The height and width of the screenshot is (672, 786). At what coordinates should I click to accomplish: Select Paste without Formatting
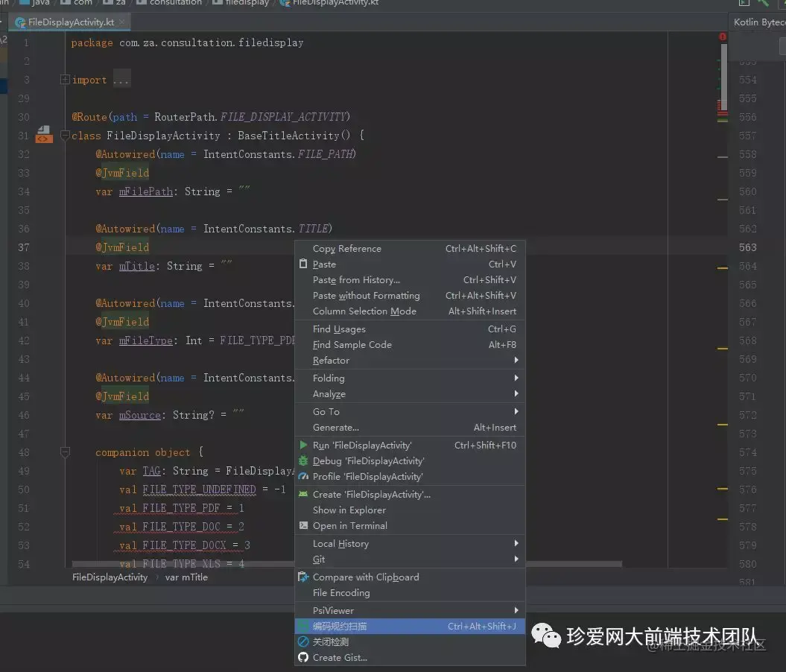pyautogui.click(x=410, y=296)
